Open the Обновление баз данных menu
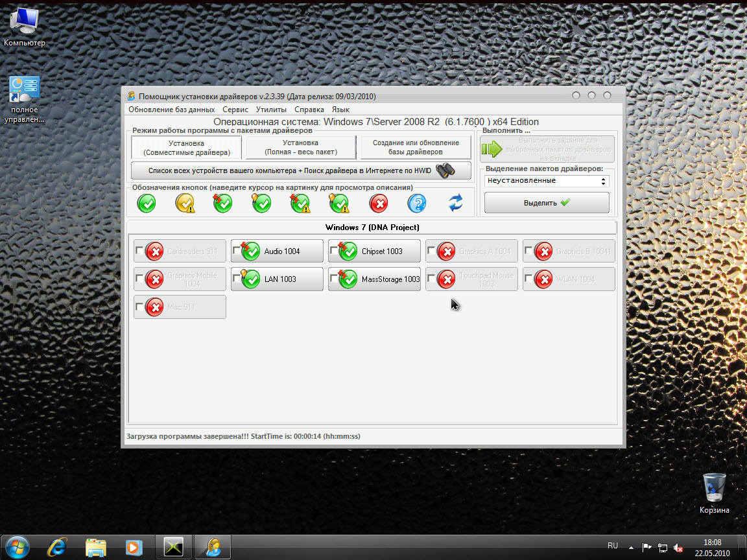Screen dimensions: 747x560 [171, 110]
